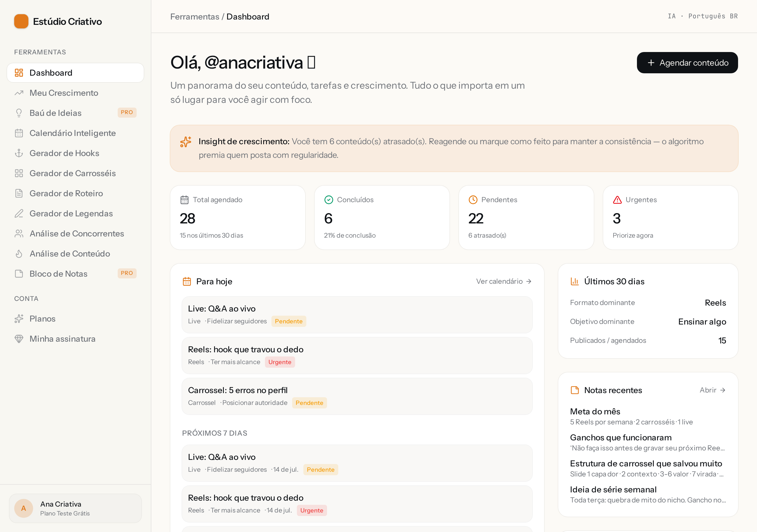Click the Gerador de Carrosséis grid icon

click(x=19, y=173)
